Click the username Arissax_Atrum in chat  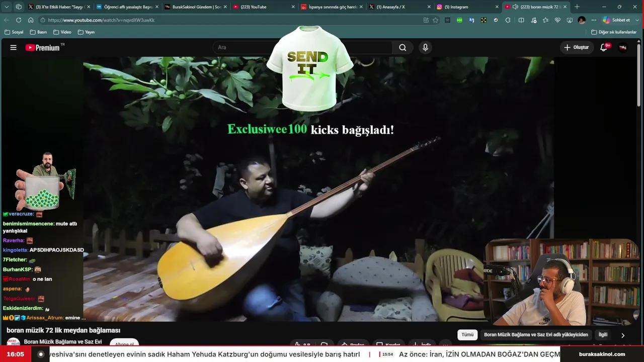[44, 318]
